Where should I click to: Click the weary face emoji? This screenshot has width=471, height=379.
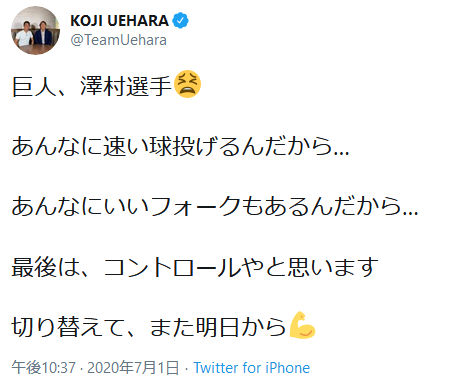187,84
